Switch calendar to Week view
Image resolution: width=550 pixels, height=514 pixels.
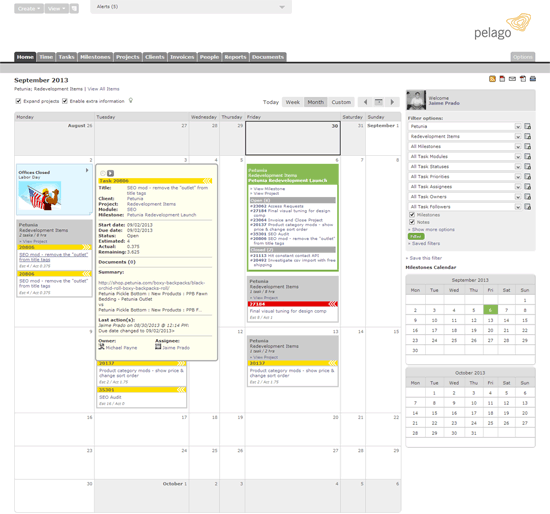pos(293,102)
